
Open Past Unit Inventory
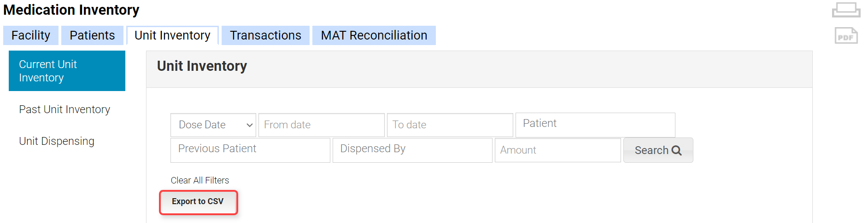(x=65, y=109)
